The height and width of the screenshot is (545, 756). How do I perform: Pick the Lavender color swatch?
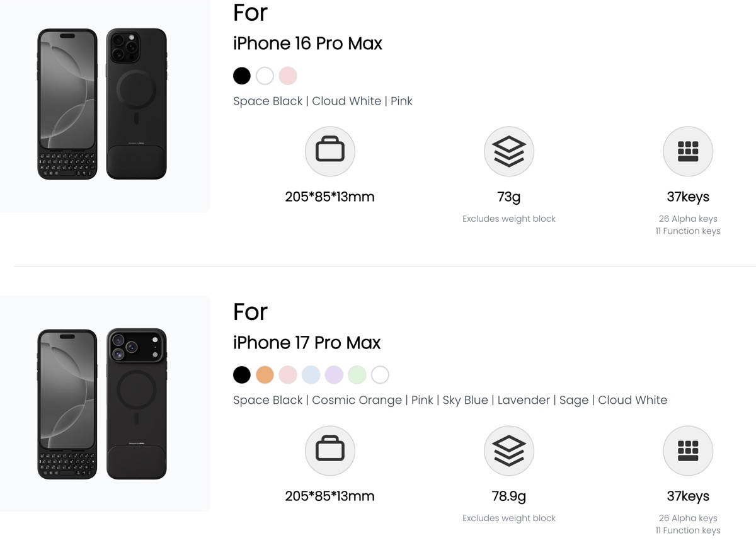pyautogui.click(x=334, y=376)
